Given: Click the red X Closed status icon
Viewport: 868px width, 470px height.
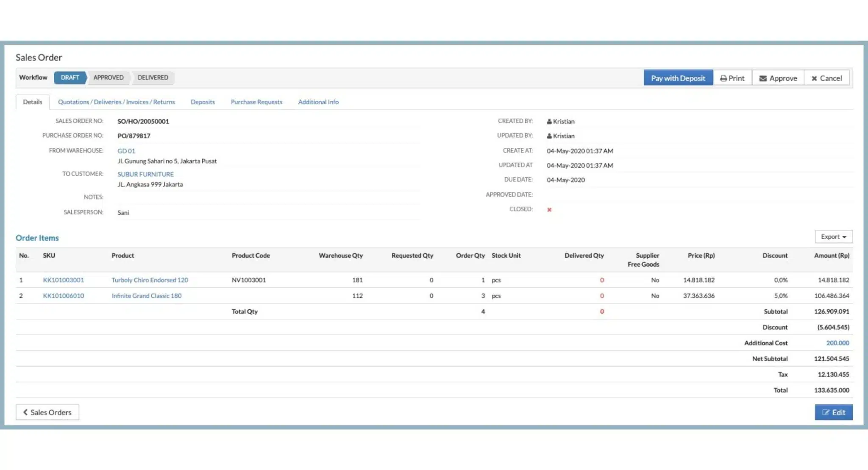Looking at the screenshot, I should tap(549, 210).
